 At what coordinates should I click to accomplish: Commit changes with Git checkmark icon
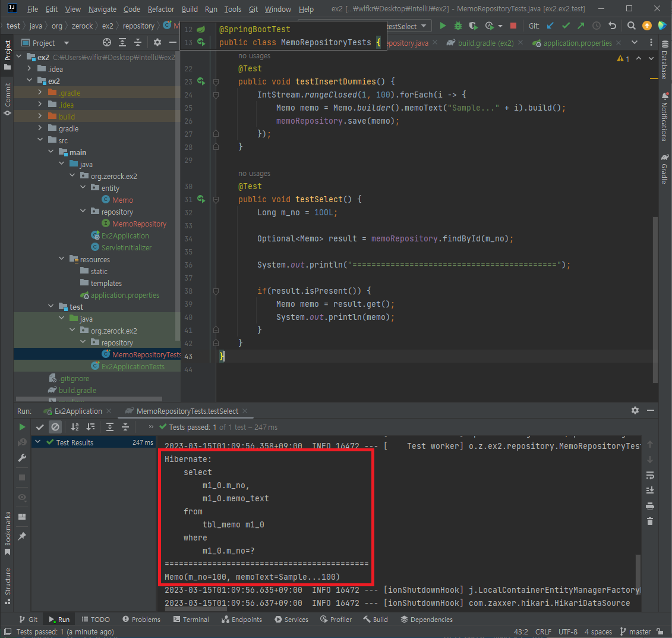click(566, 26)
